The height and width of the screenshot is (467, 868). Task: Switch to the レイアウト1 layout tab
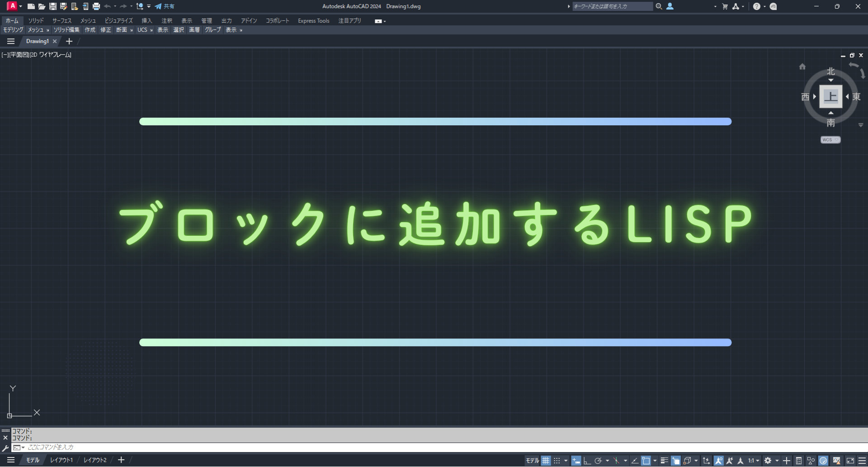pos(61,460)
